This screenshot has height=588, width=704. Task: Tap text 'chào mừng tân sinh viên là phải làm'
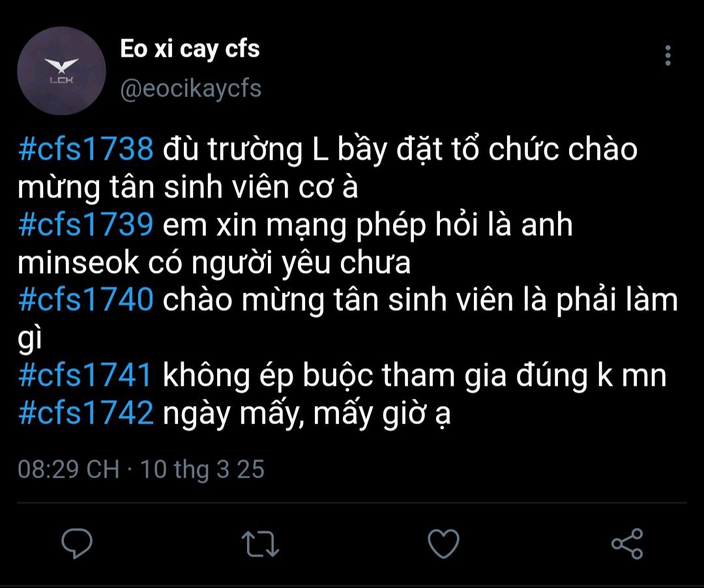pyautogui.click(x=420, y=301)
